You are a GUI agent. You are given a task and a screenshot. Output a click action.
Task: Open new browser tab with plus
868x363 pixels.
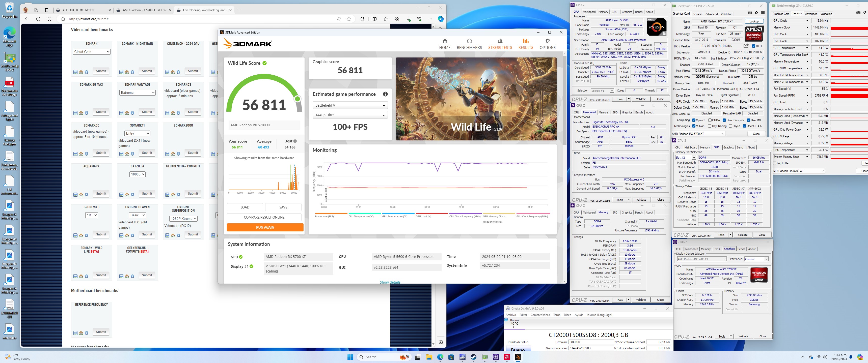point(240,10)
